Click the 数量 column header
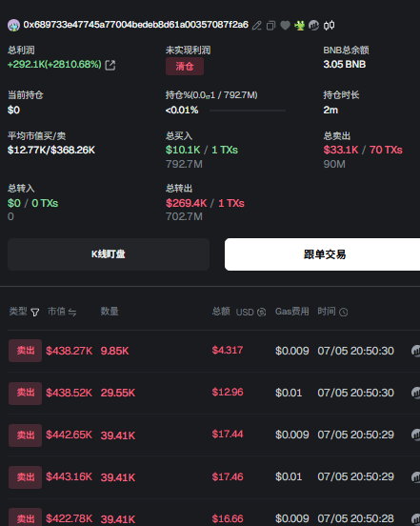The height and width of the screenshot is (526, 420). tap(110, 312)
